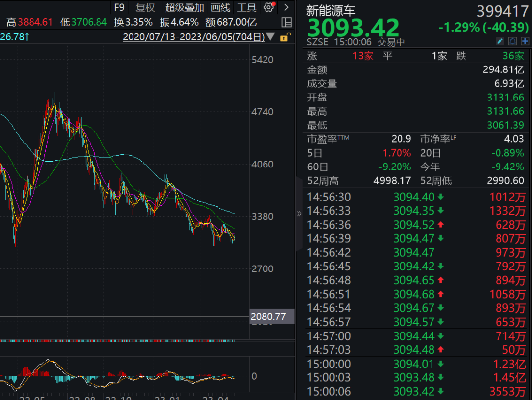The height and width of the screenshot is (400, 532).
Task: Select the 画线 drawing tool
Action: click(x=220, y=7)
